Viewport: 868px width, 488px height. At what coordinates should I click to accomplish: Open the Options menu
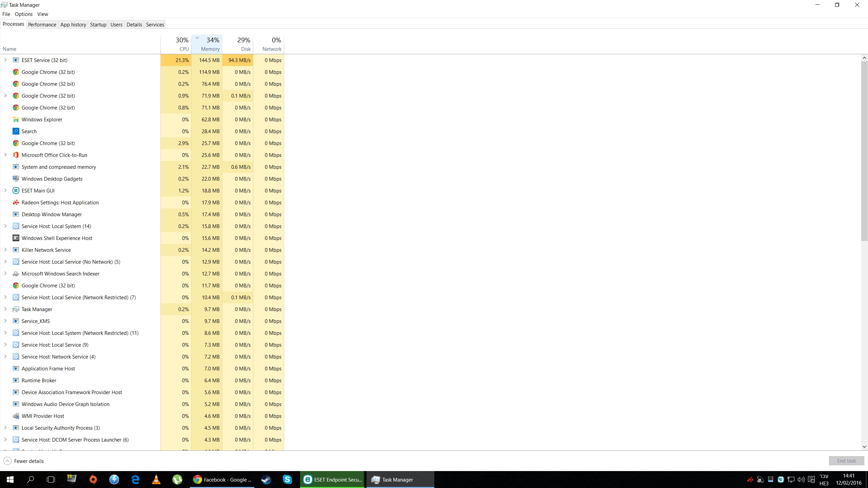24,14
